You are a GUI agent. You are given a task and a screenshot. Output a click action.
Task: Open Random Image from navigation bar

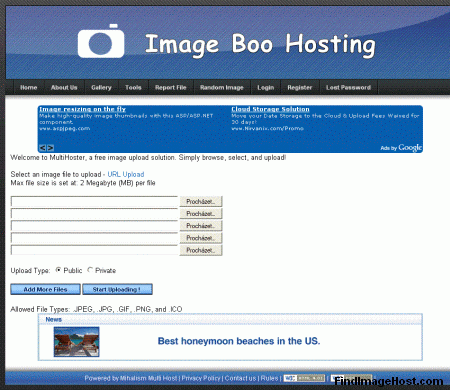click(x=222, y=87)
